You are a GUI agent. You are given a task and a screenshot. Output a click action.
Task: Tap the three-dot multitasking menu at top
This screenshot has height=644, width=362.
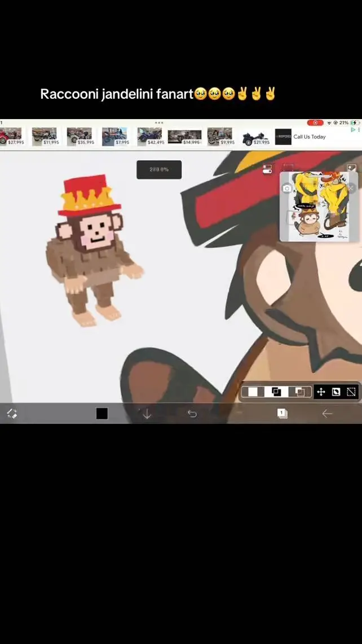(159, 122)
